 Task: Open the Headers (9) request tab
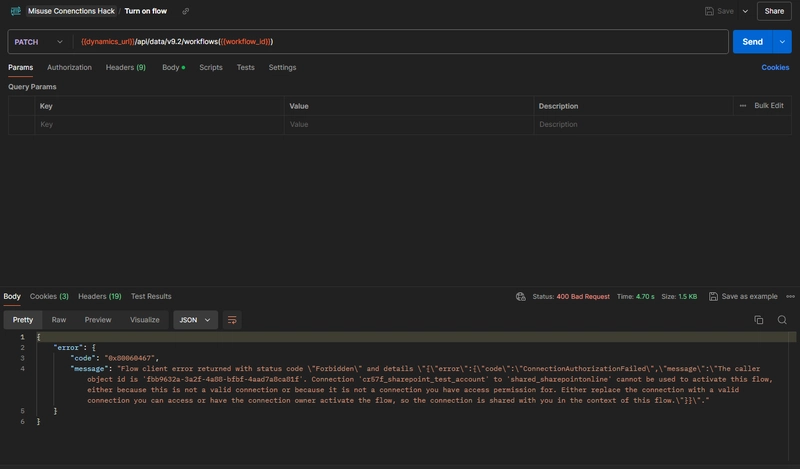point(126,67)
